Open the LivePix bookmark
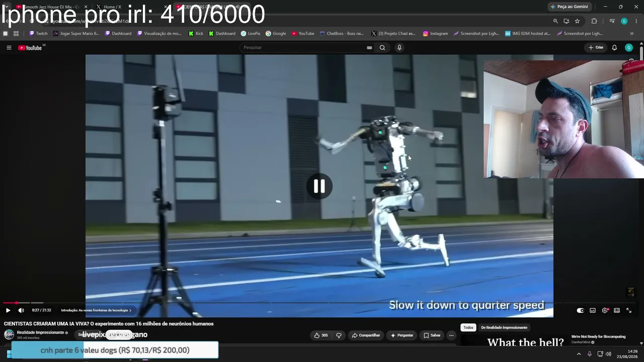The height and width of the screenshot is (362, 644). tap(251, 34)
